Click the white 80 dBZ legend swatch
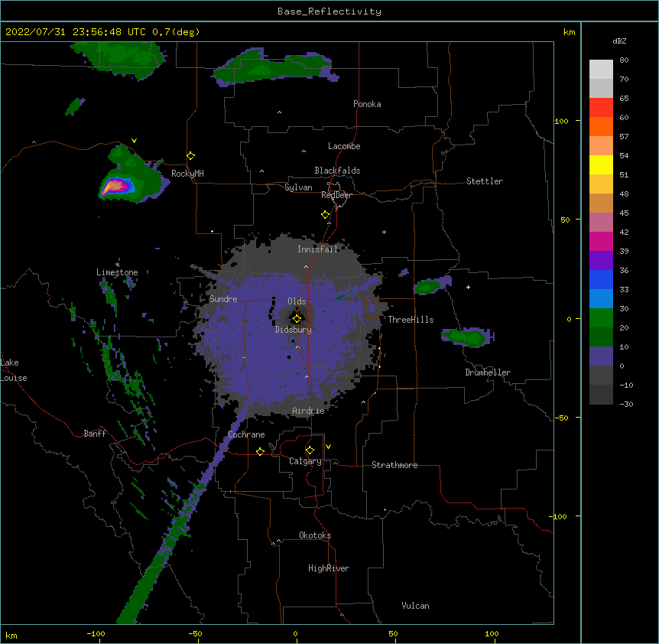659x644 pixels. tap(601, 70)
